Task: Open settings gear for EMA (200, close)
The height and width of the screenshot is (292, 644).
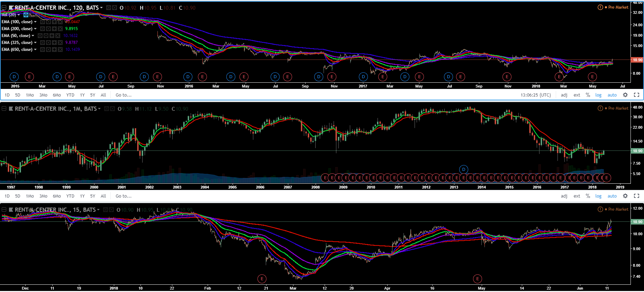Action: tap(48, 29)
